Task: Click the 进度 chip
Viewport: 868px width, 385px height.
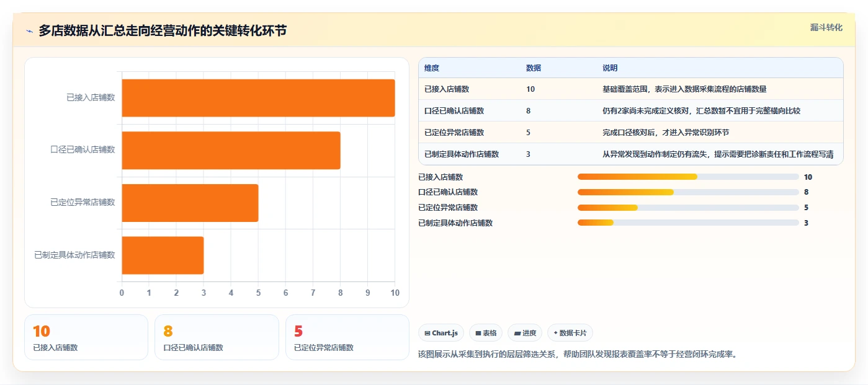Action: pyautogui.click(x=525, y=333)
